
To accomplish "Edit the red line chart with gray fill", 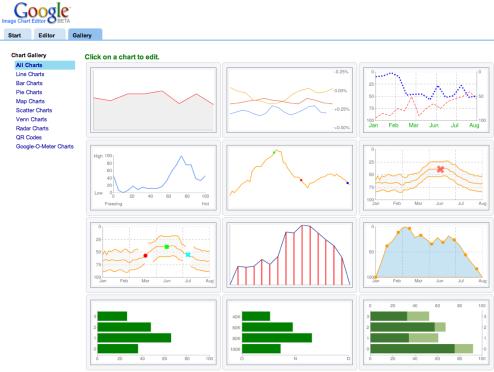I will [x=153, y=100].
